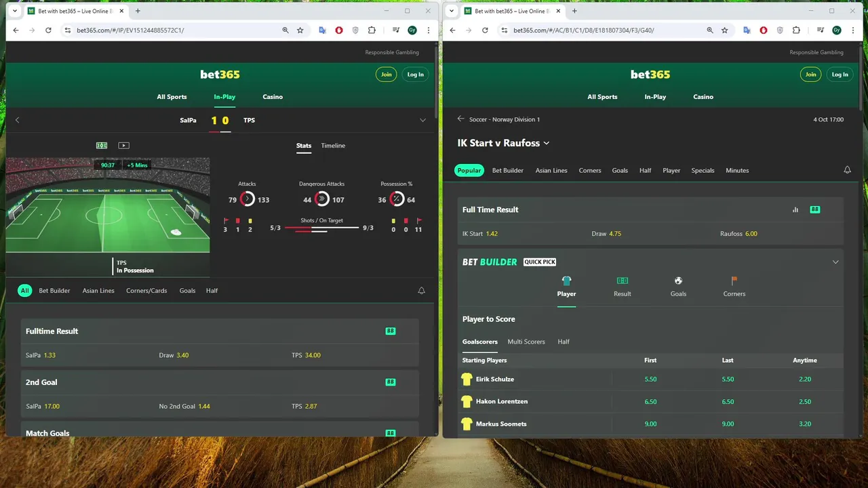Bookmark this page in right browser

point(725,30)
